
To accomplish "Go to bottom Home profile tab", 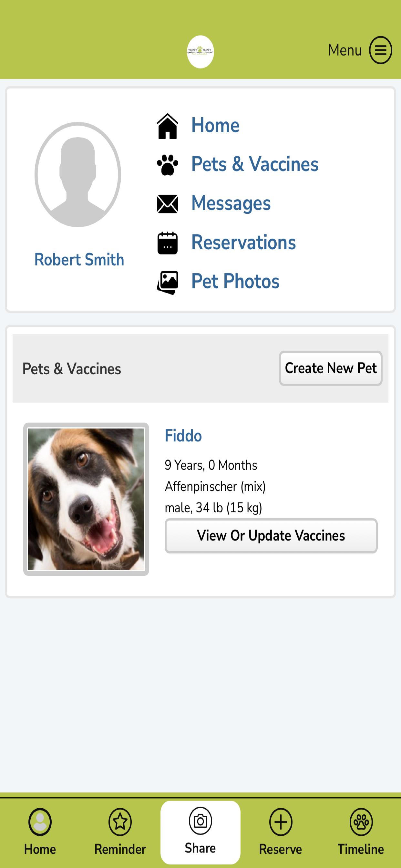I will click(40, 832).
